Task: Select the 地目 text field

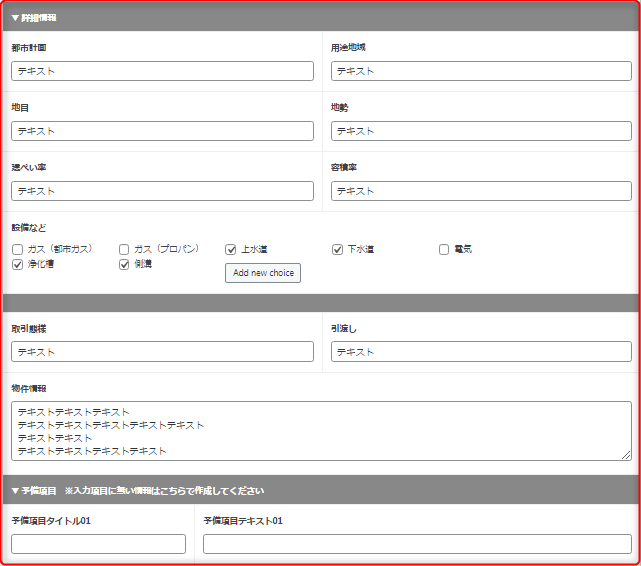Action: coord(162,131)
